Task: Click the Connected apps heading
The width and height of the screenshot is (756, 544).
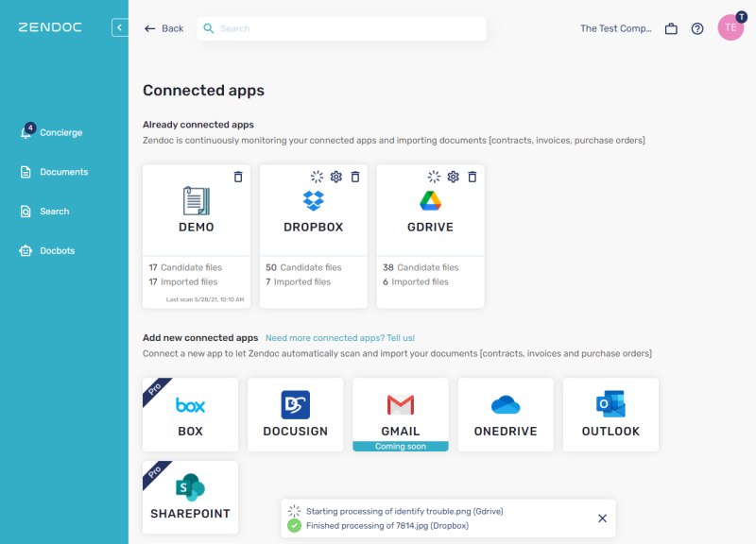Action: click(x=203, y=91)
